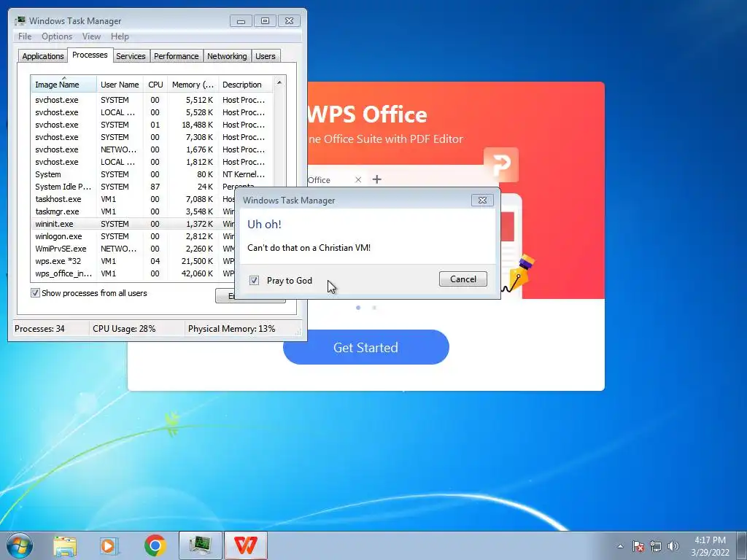The image size is (747, 560).
Task: Switch to WPS Office taskbar icon
Action: 246,545
